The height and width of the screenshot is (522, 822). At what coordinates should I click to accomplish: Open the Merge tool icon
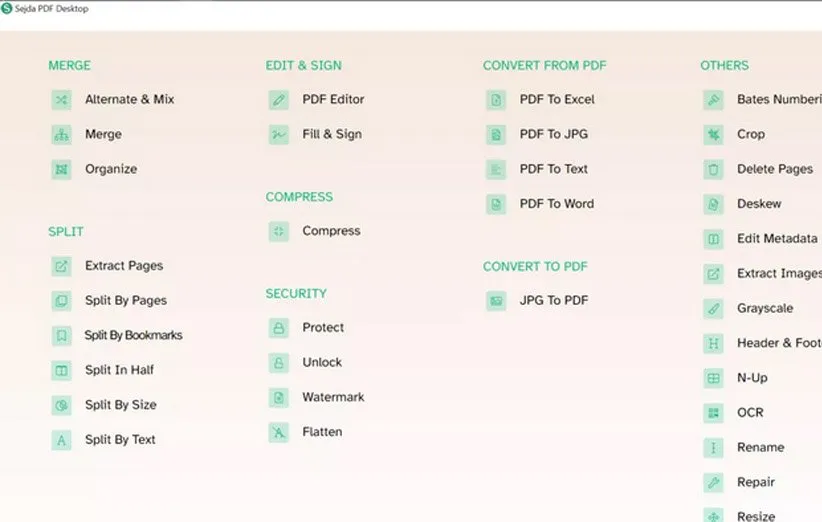pos(62,135)
